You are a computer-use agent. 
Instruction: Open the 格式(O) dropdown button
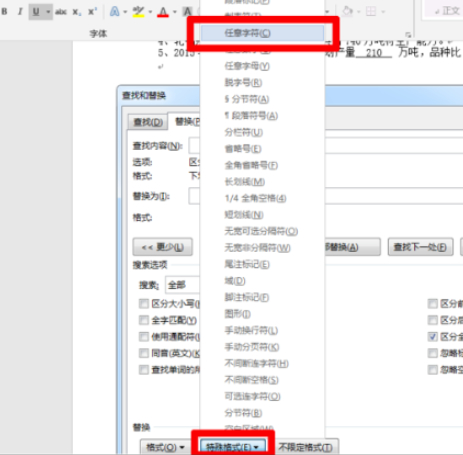tap(165, 447)
